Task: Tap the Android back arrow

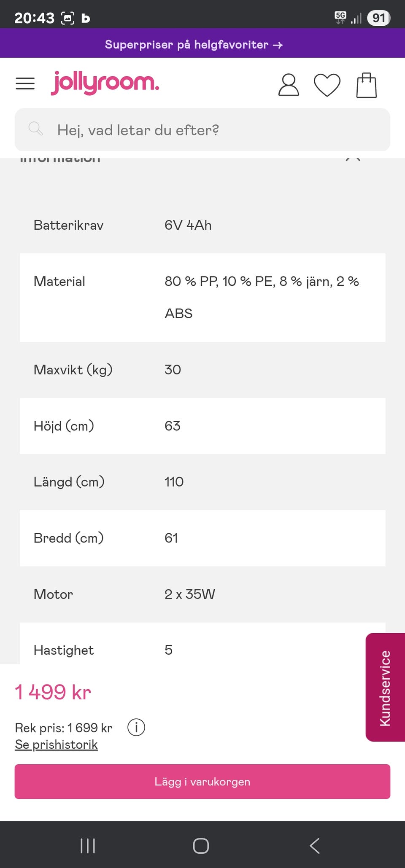Action: coord(315,846)
